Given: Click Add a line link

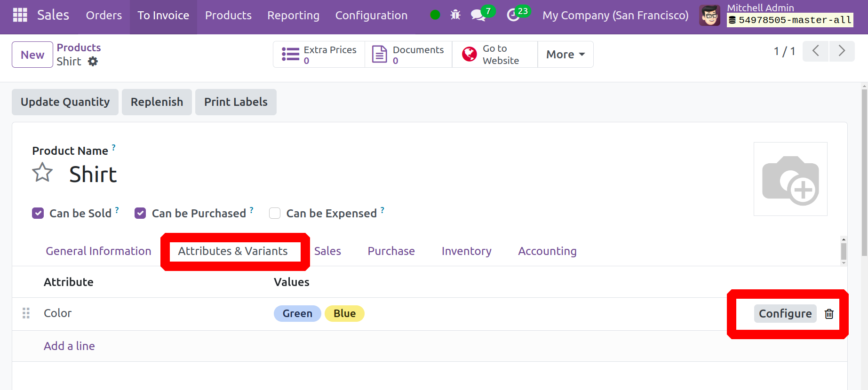Looking at the screenshot, I should click(x=69, y=346).
